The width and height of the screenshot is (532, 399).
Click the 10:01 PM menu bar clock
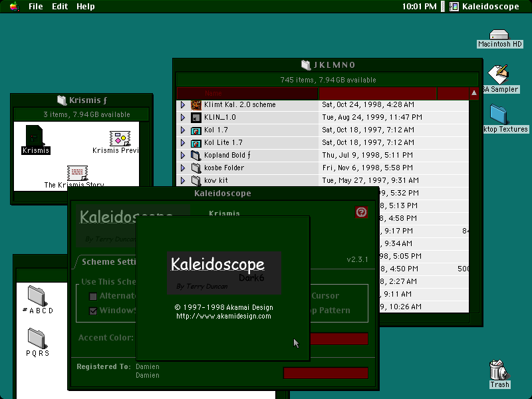(x=420, y=7)
